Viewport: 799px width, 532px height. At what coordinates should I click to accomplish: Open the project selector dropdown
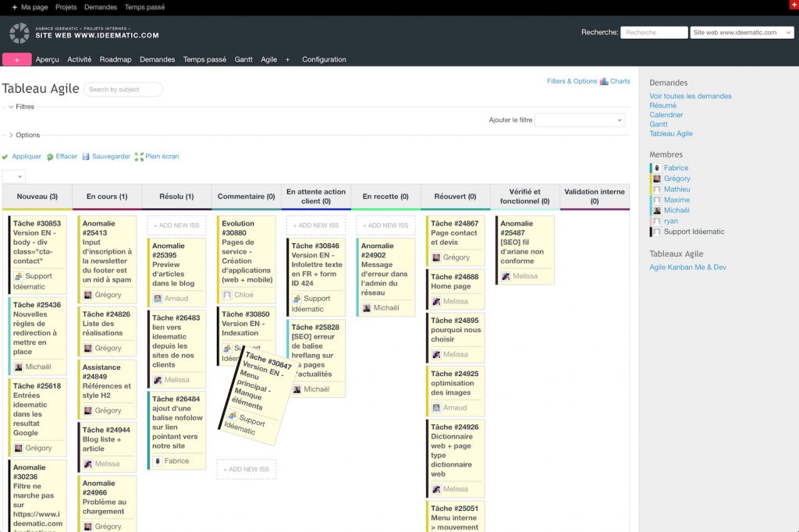pos(742,33)
